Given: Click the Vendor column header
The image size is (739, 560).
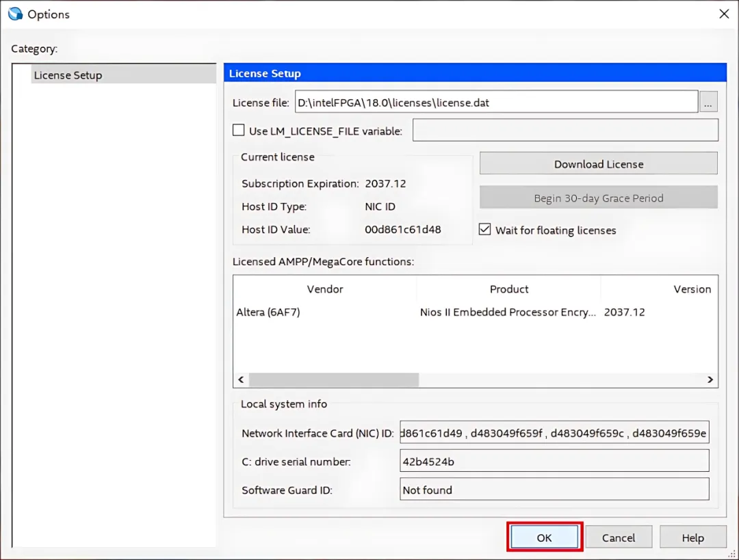Looking at the screenshot, I should [x=325, y=289].
